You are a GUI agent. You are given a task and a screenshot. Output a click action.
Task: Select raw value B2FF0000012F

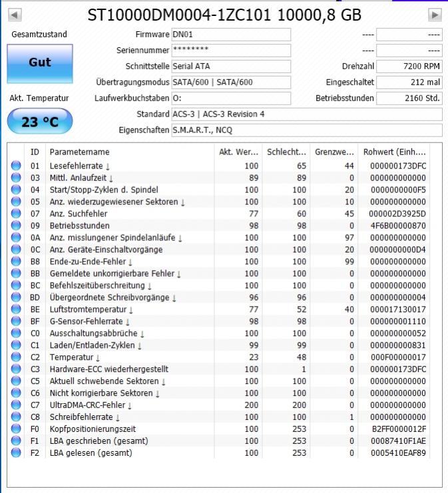[399, 429]
